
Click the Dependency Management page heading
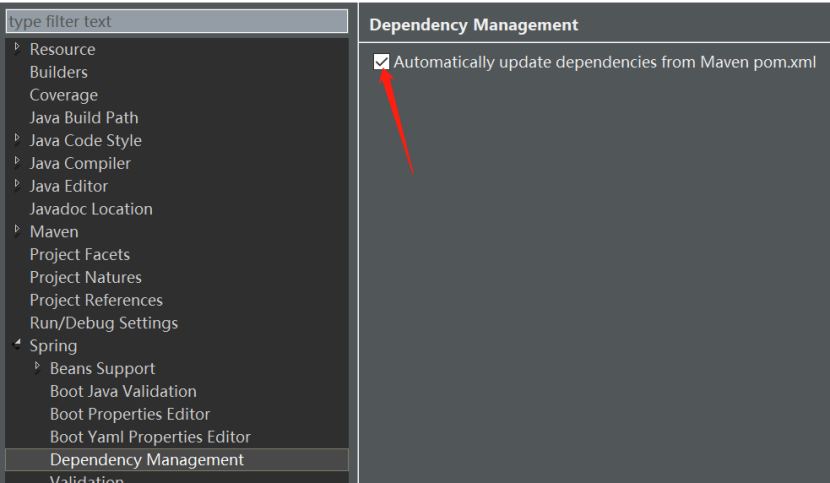coord(474,25)
